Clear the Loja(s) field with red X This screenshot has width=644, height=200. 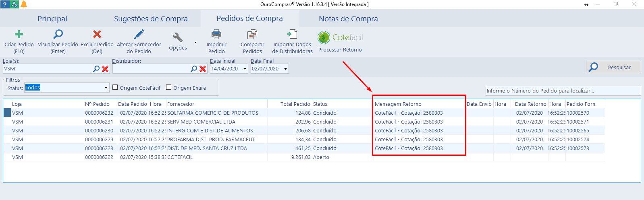tap(105, 69)
